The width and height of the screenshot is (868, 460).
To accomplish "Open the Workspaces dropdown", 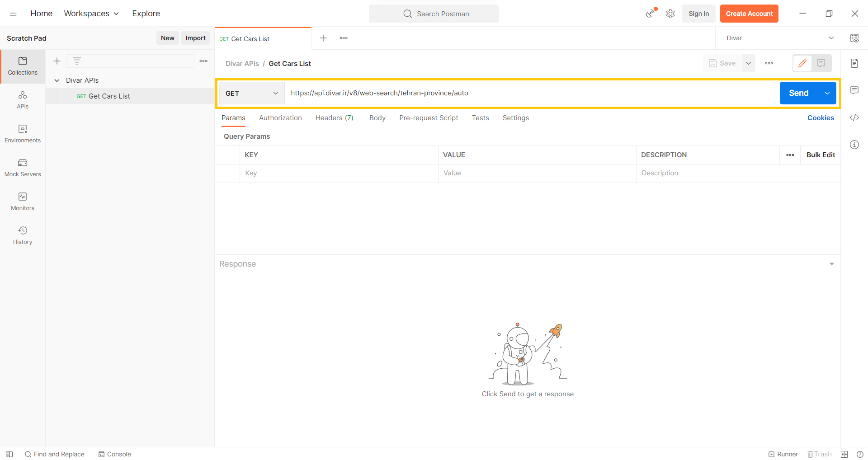I will tap(91, 14).
